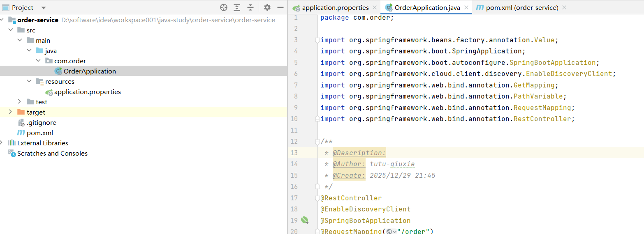Select application.properties in project tree
Image resolution: width=644 pixels, height=234 pixels.
pos(144,92)
